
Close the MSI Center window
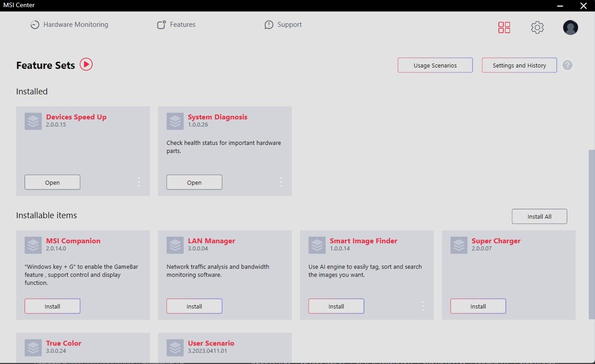pyautogui.click(x=583, y=5)
